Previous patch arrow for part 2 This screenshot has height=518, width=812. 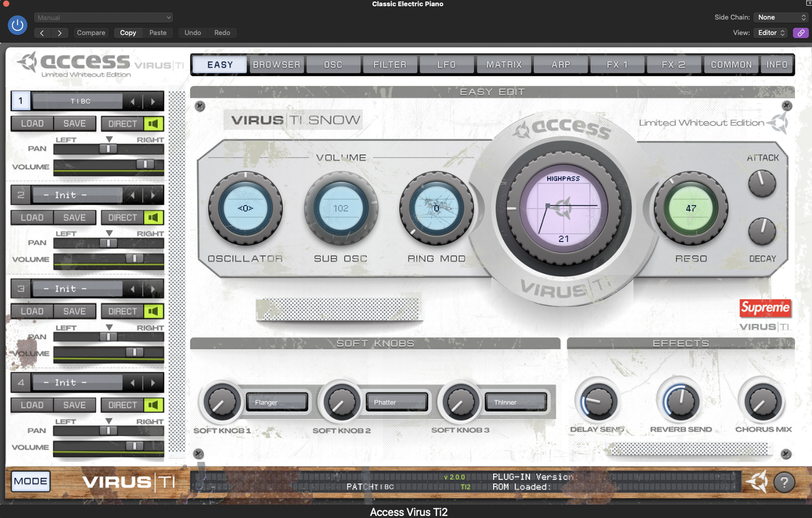[133, 195]
